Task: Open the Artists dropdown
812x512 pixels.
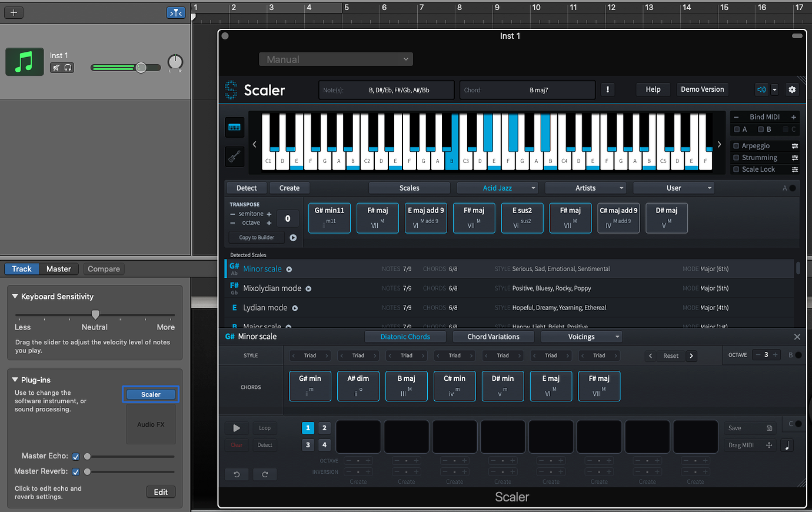Action: pos(585,188)
